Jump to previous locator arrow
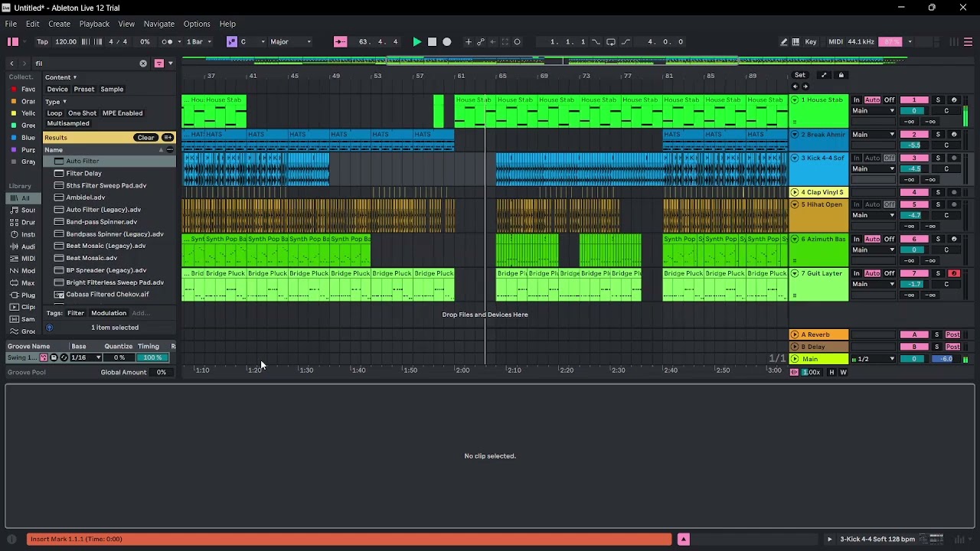Viewport: 980px width, 551px height. point(795,86)
